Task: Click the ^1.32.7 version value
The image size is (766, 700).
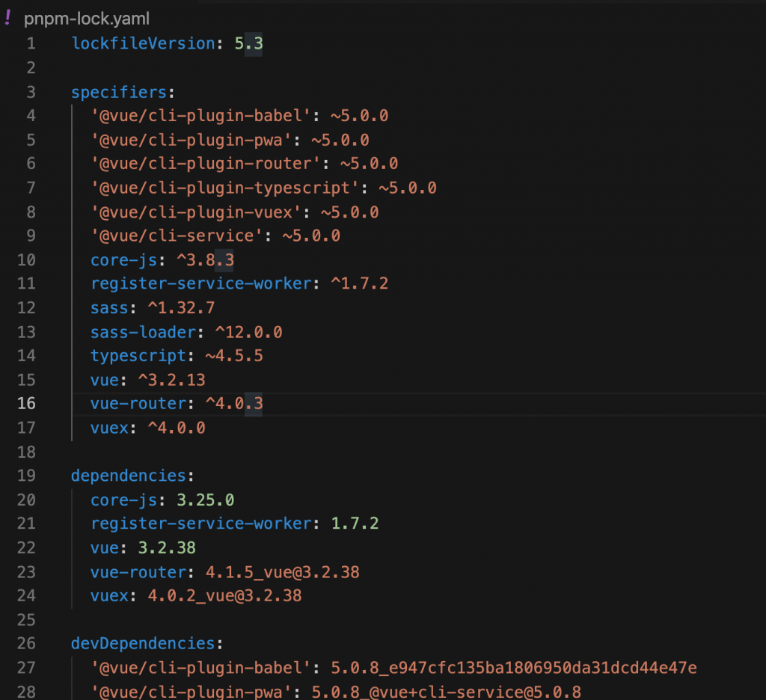Action: coord(181,308)
